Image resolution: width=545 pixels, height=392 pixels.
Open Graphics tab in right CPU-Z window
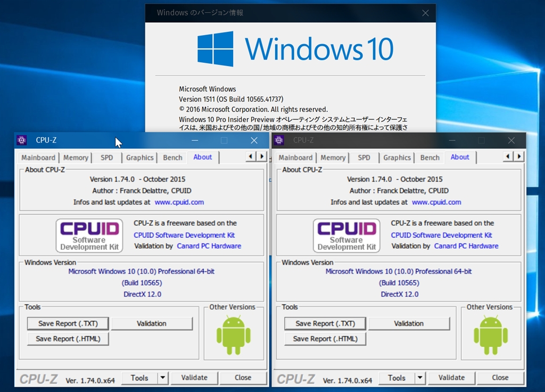click(x=397, y=157)
